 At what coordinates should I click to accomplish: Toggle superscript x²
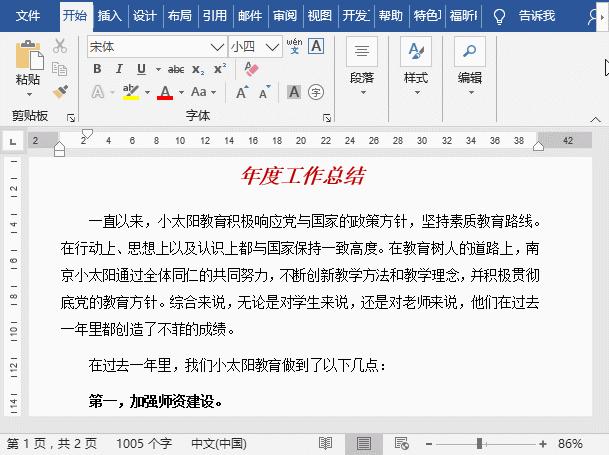click(x=220, y=69)
